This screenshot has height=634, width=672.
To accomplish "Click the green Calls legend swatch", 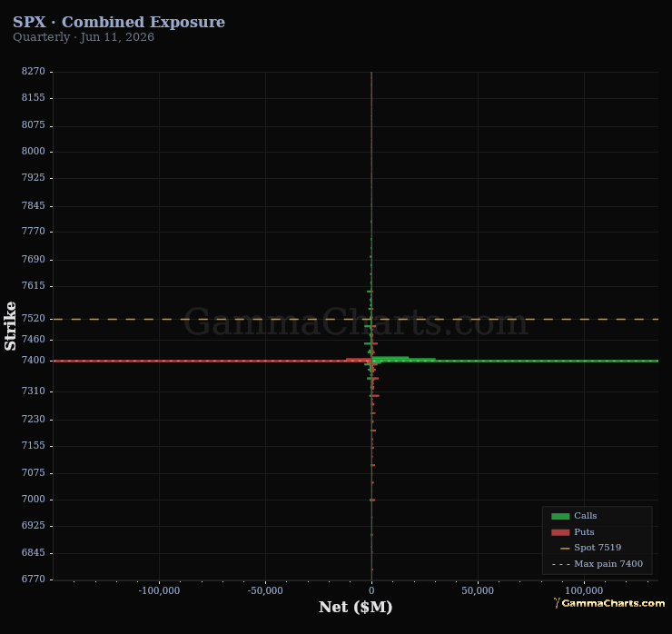I will click(x=560, y=516).
